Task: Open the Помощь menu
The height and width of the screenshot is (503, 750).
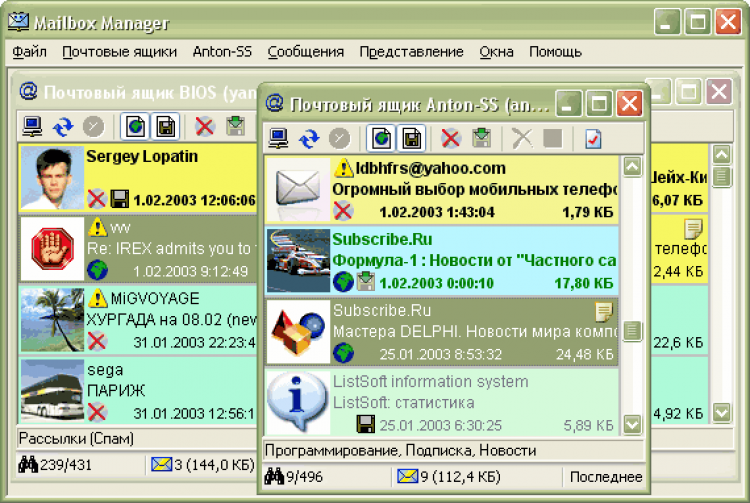Action: pyautogui.click(x=555, y=51)
